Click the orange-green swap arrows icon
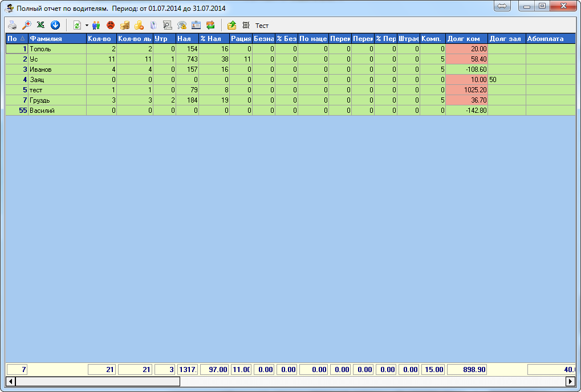This screenshot has height=392, width=581. [x=210, y=25]
